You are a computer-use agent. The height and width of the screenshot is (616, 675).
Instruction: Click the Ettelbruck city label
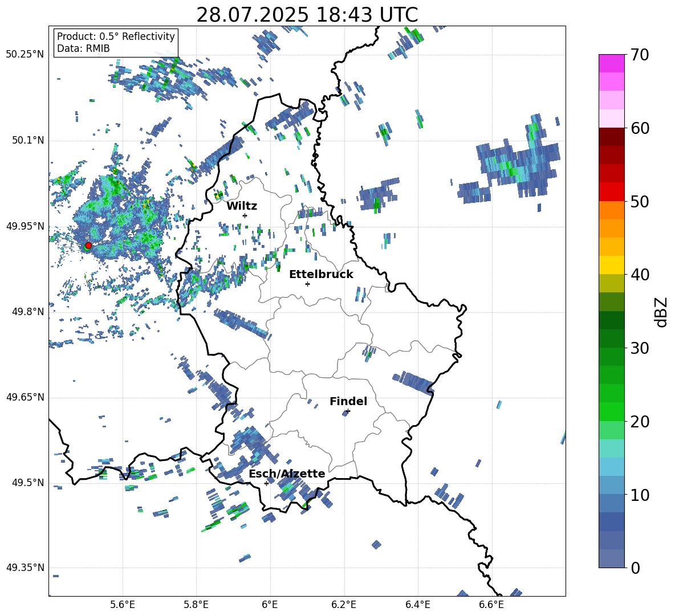(321, 275)
